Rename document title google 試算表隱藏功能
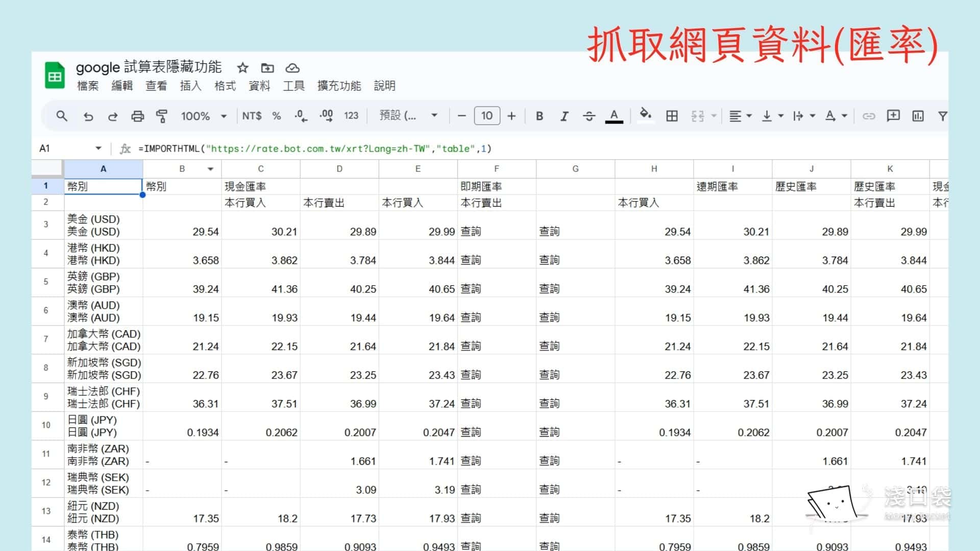This screenshot has width=980, height=551. pos(149,67)
